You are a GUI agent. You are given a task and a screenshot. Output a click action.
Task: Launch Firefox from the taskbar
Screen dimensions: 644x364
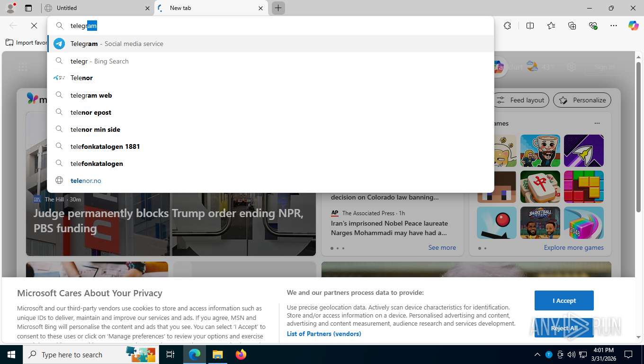(x=241, y=355)
